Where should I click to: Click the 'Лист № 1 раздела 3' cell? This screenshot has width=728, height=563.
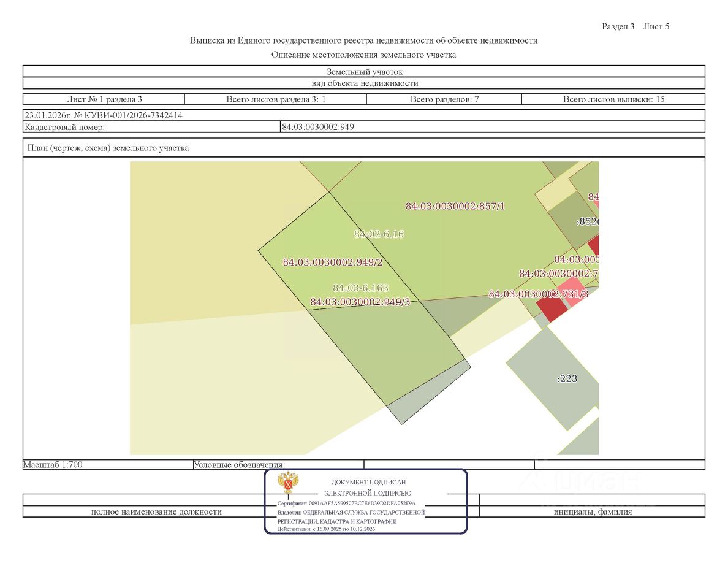pyautogui.click(x=104, y=99)
